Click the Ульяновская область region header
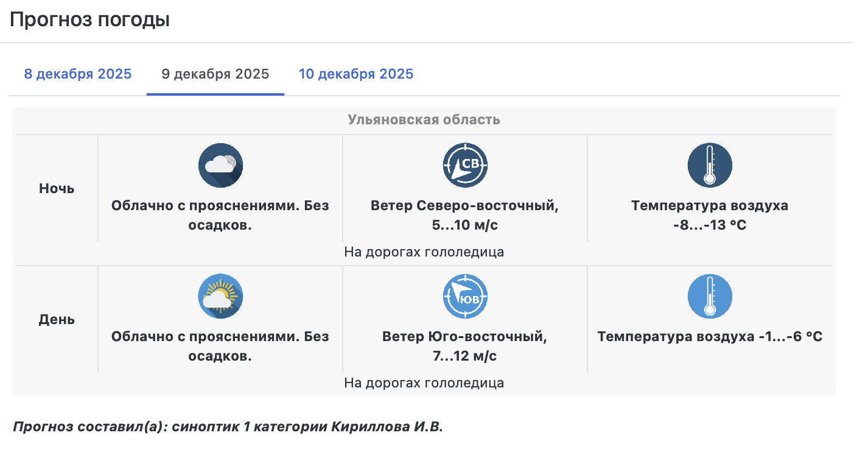Viewport: 868px width, 452px height. tap(424, 119)
